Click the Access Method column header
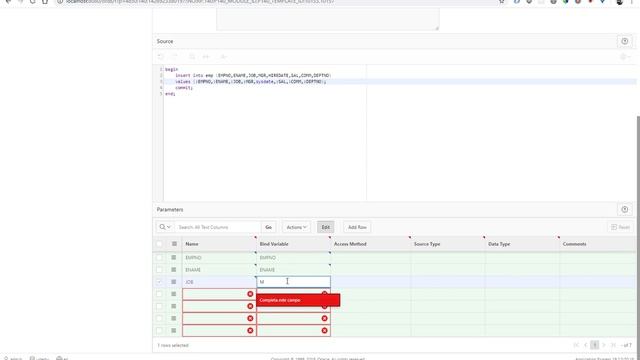The image size is (640, 360). 370,244
